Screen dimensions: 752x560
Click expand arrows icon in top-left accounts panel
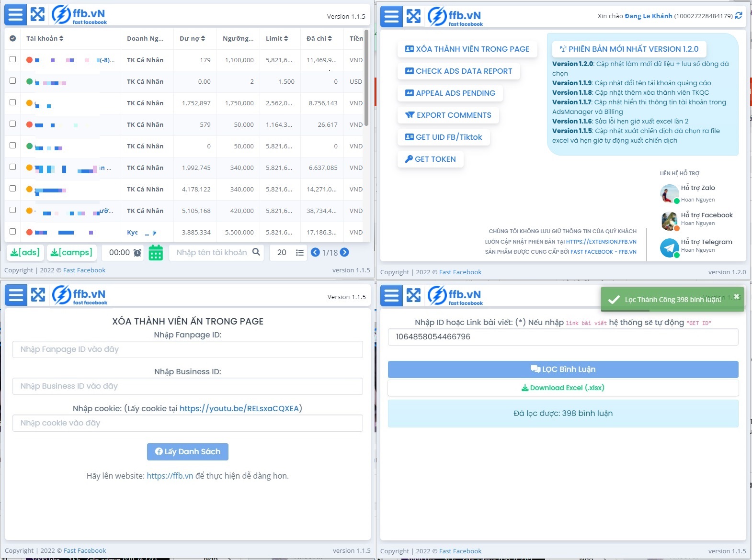[x=38, y=15]
